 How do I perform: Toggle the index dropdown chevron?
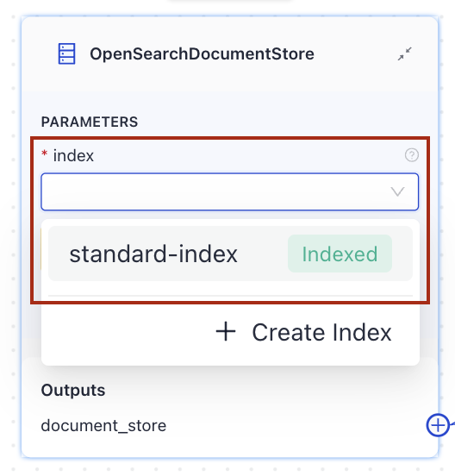397,191
